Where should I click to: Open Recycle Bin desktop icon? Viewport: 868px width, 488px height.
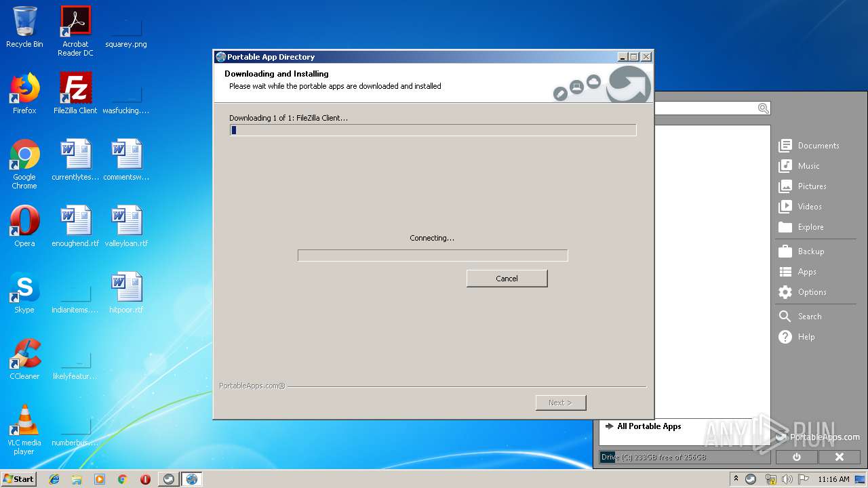pyautogui.click(x=24, y=27)
